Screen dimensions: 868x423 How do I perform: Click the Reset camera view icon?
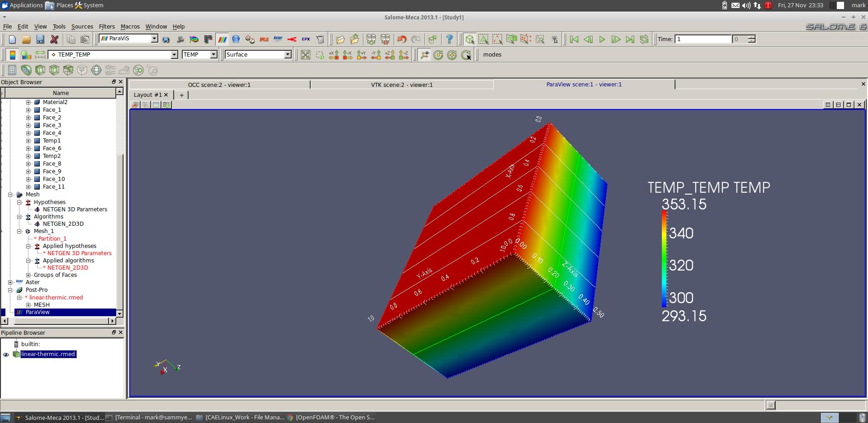306,55
